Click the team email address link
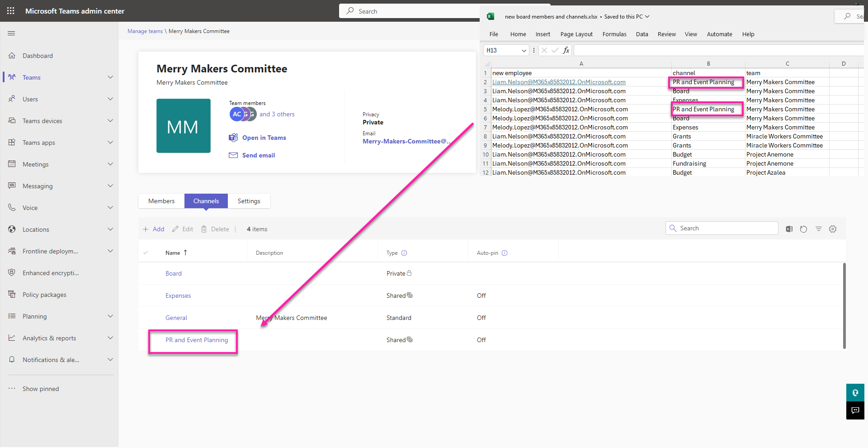This screenshot has height=448, width=868. pos(406,141)
